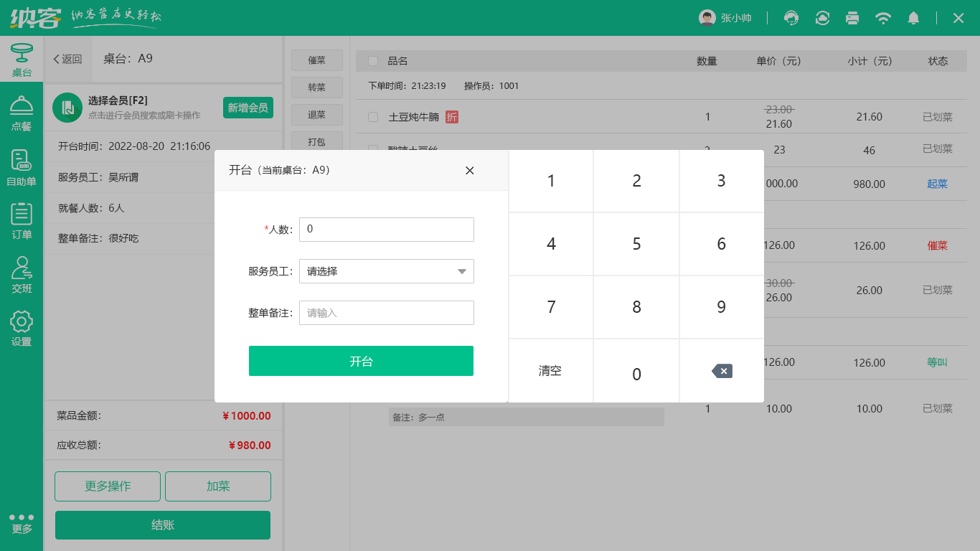980x551 pixels.
Task: Toggle the select-all checkbox beside 品名
Action: [372, 61]
